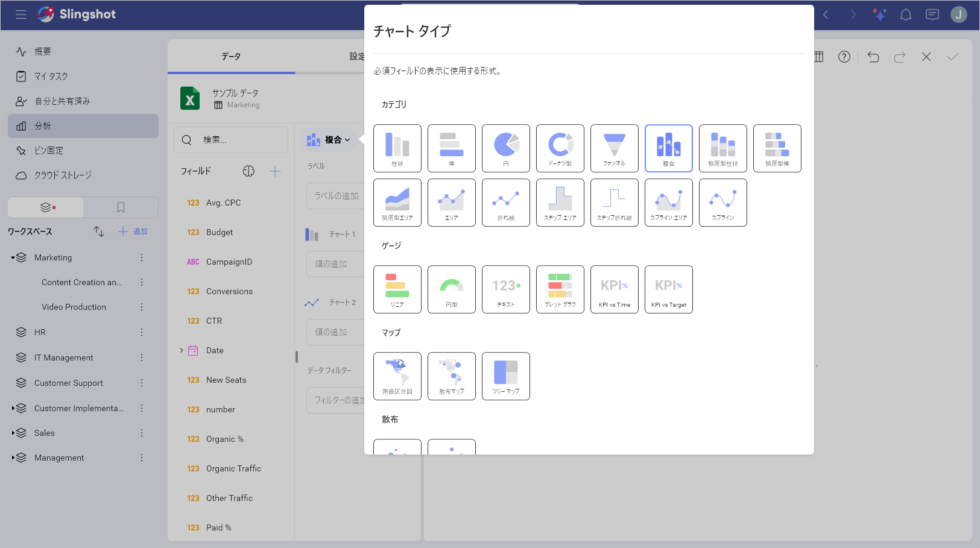This screenshot has width=980, height=548.
Task: Pick the KPI vs Target visualization
Action: point(669,289)
